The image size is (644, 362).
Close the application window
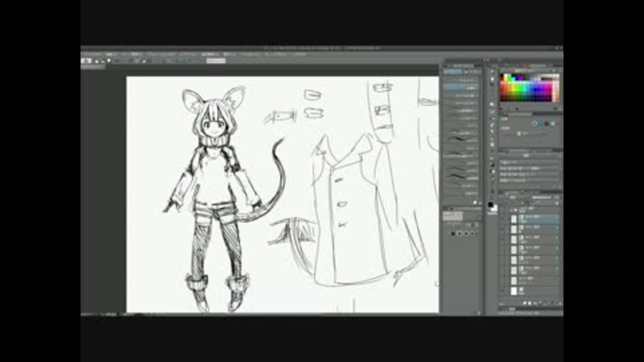pyautogui.click(x=560, y=48)
